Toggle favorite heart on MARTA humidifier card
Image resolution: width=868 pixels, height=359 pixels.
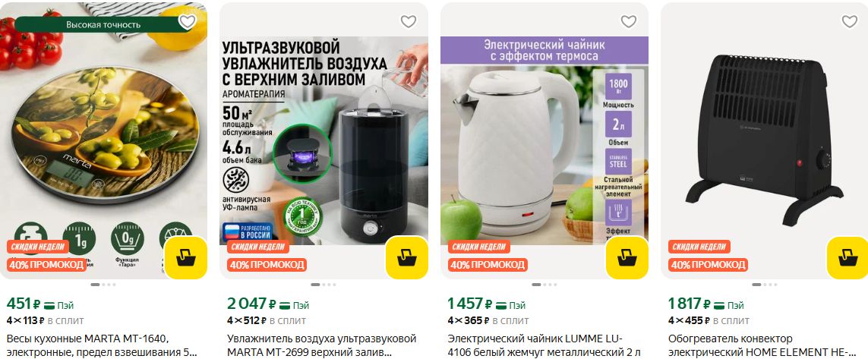[408, 21]
